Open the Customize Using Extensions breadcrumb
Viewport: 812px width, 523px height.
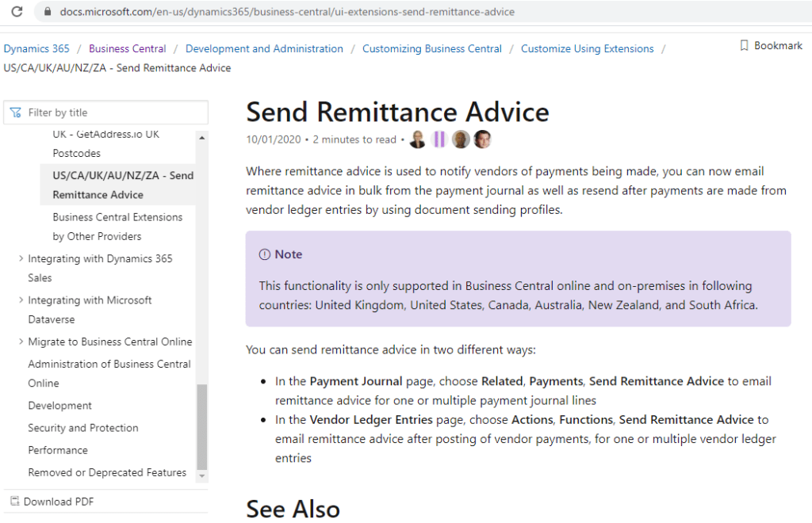(x=587, y=48)
